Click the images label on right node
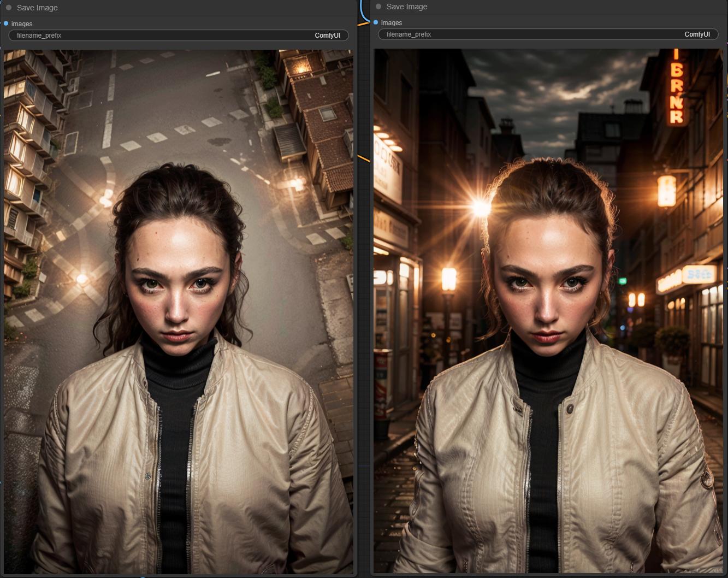The height and width of the screenshot is (578, 728). [x=392, y=23]
